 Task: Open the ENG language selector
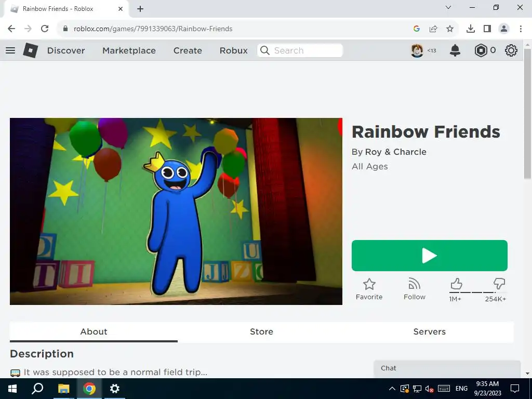461,389
